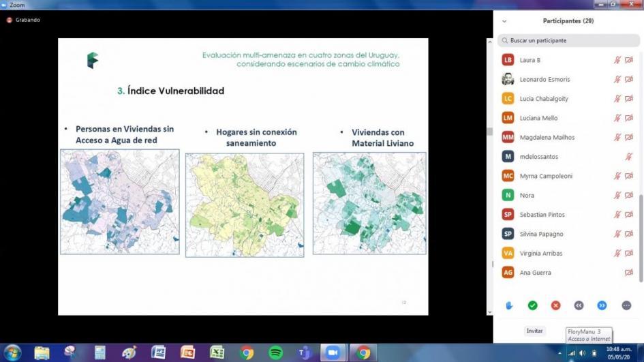Image resolution: width=644 pixels, height=362 pixels.
Task: Open the more reactions icon
Action: pyautogui.click(x=626, y=305)
